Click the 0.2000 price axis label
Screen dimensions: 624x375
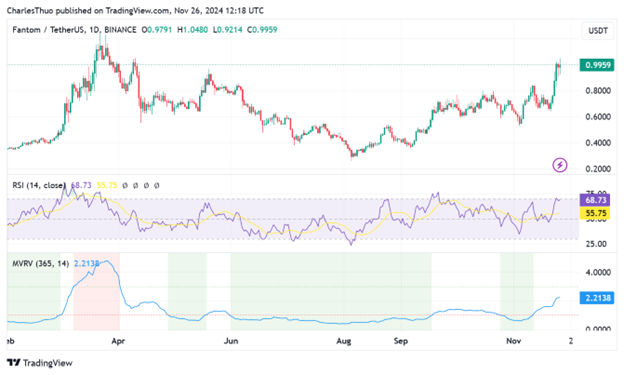point(598,169)
